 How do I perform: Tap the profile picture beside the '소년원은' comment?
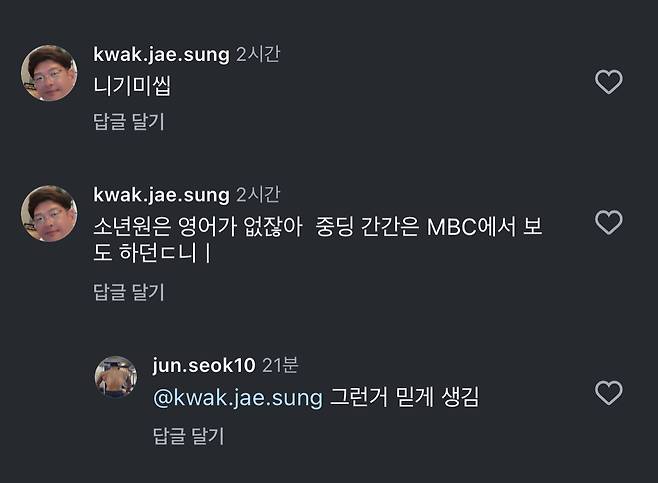click(49, 214)
